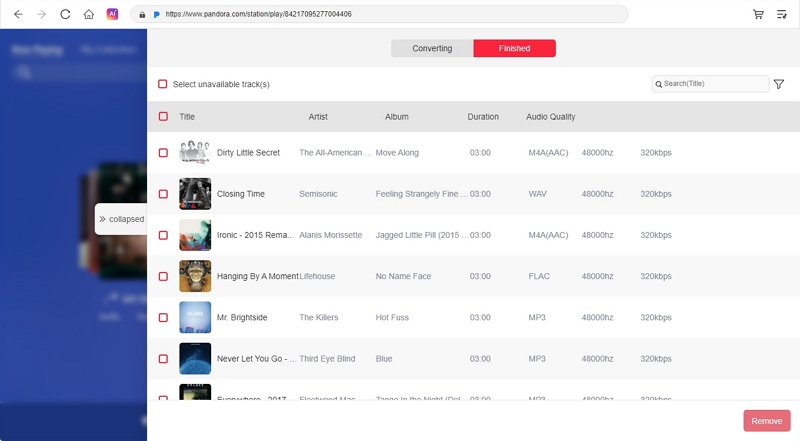800x441 pixels.
Task: Check the Dirty Little Secret row checkbox
Action: (x=163, y=153)
